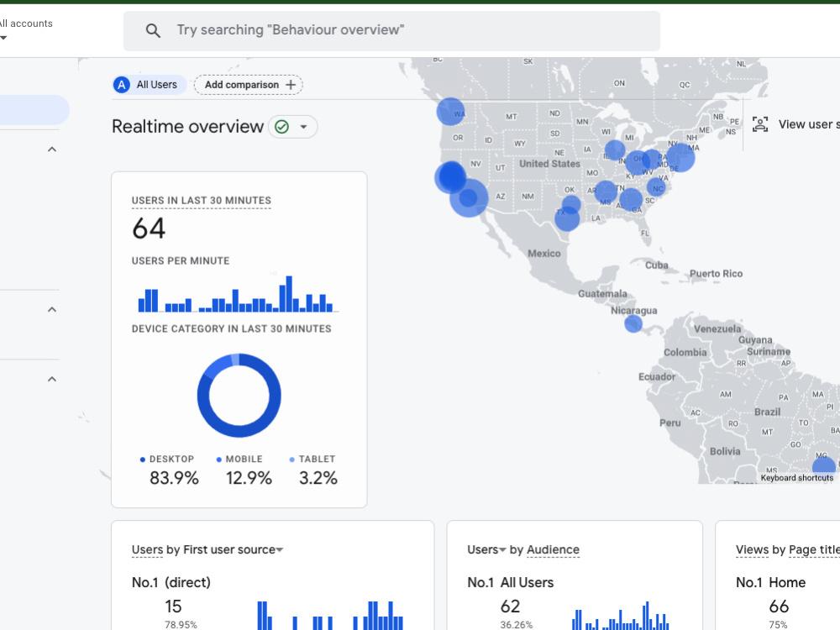Open the green data quality checkmark badge
Image resolution: width=840 pixels, height=630 pixels.
(x=283, y=126)
